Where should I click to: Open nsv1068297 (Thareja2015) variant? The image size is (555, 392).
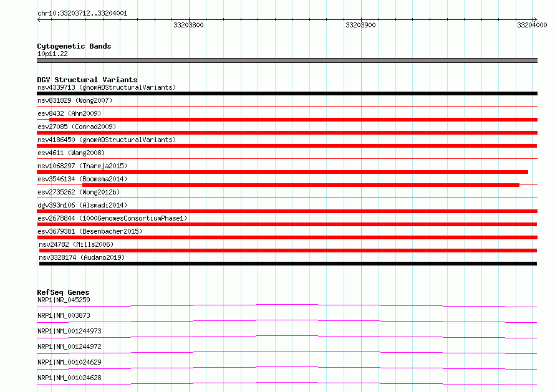(82, 166)
